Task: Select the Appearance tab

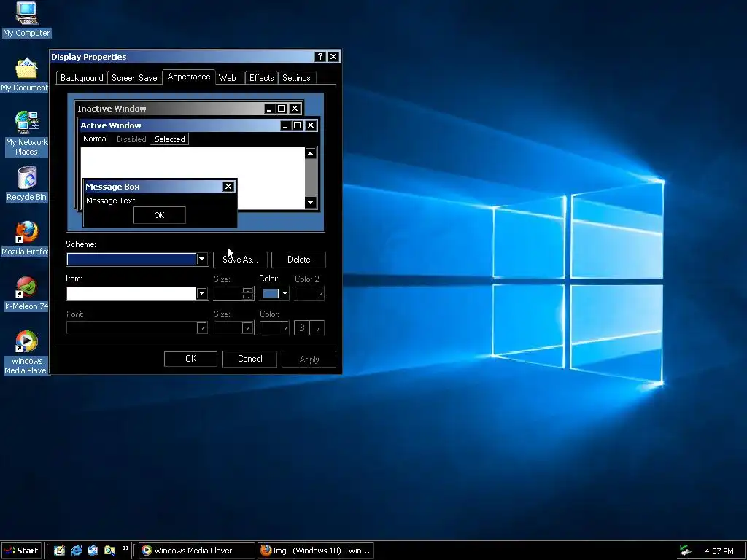Action: (189, 77)
